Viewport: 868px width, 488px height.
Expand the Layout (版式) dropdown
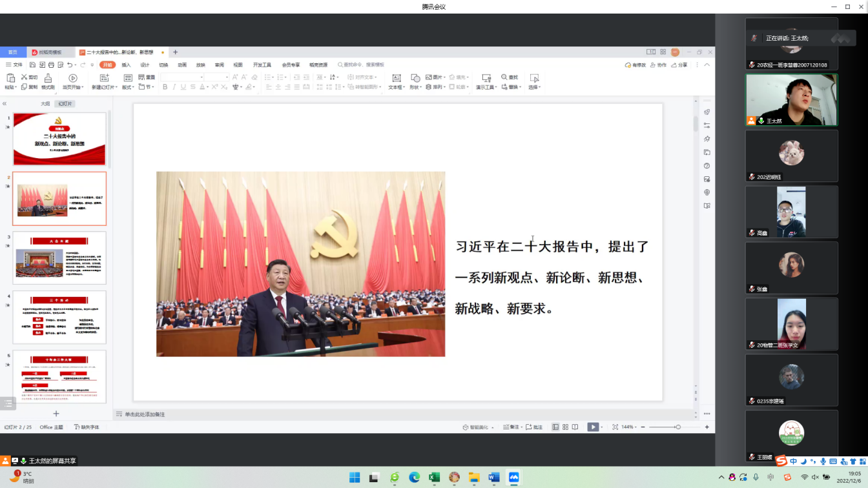click(x=128, y=87)
